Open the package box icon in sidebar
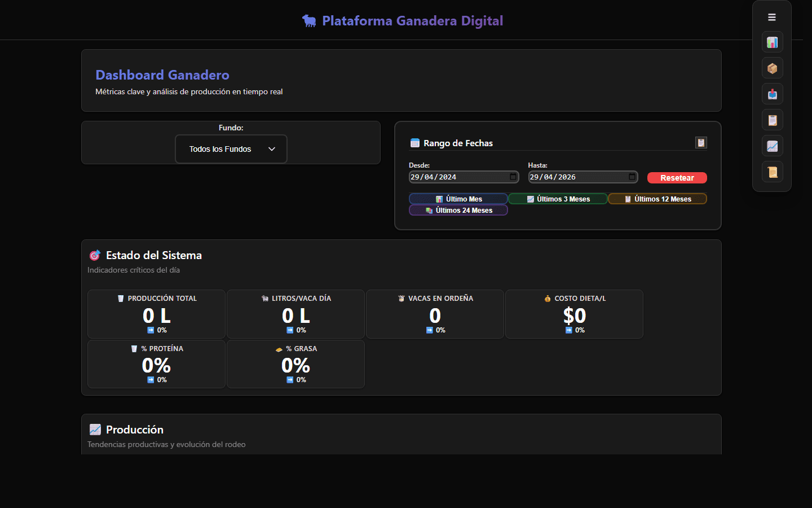 tap(772, 68)
